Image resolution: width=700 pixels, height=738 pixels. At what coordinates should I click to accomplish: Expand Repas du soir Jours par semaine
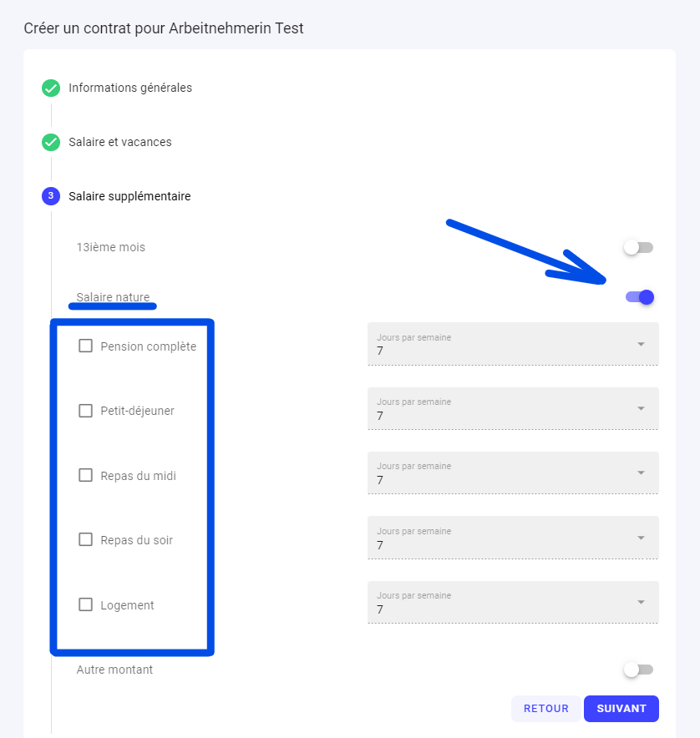(x=513, y=538)
